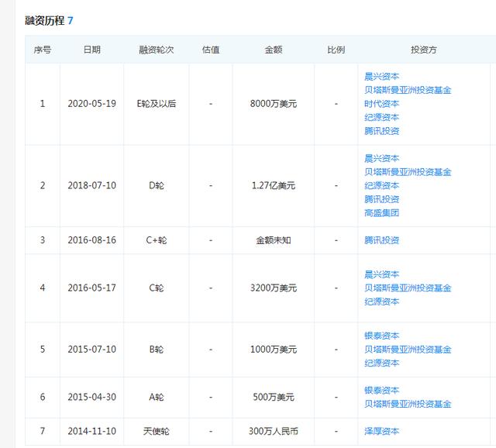Click 贝塔斯曼亚洲投资基金 in the A轮 row

coord(408,404)
